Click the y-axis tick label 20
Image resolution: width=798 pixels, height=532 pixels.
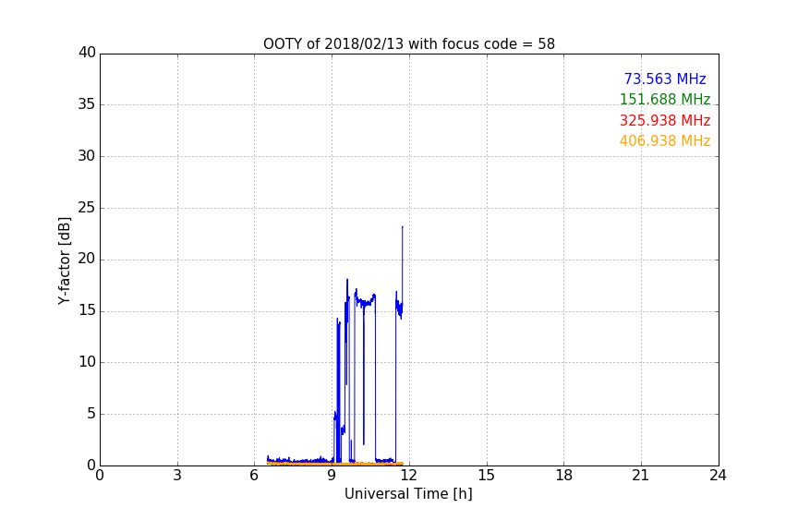(x=87, y=259)
